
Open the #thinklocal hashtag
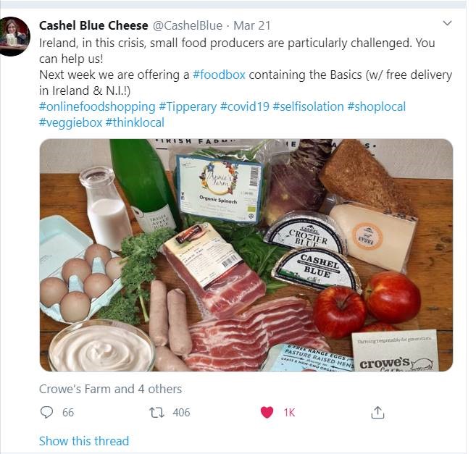point(135,122)
